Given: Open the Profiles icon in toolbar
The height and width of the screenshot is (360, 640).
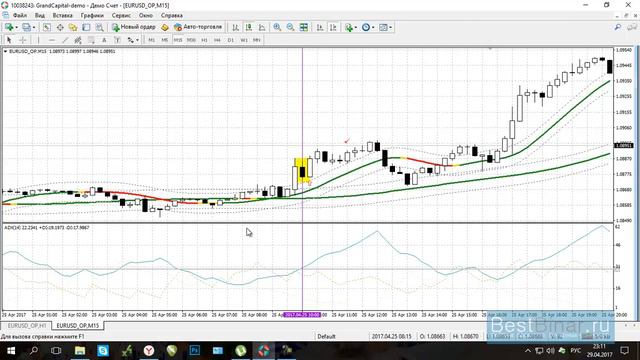Looking at the screenshot, I should pyautogui.click(x=27, y=27).
